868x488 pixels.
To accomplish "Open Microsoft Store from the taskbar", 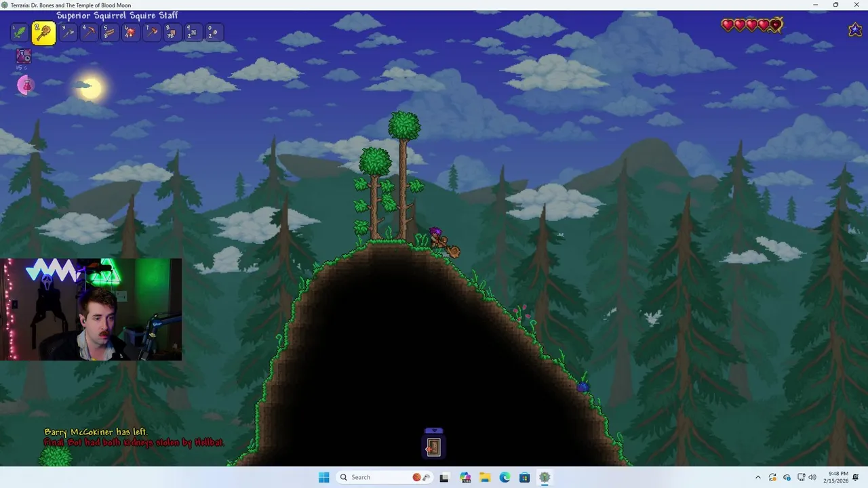I will [x=525, y=477].
